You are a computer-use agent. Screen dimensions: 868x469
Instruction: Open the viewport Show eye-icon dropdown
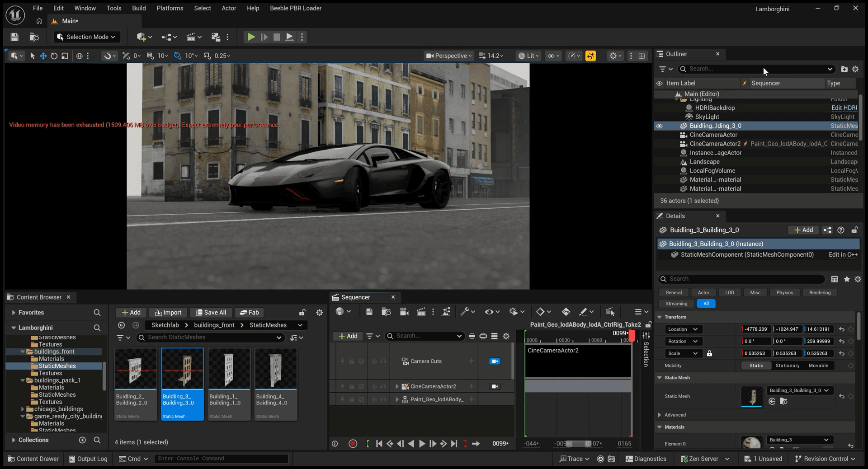pos(553,56)
